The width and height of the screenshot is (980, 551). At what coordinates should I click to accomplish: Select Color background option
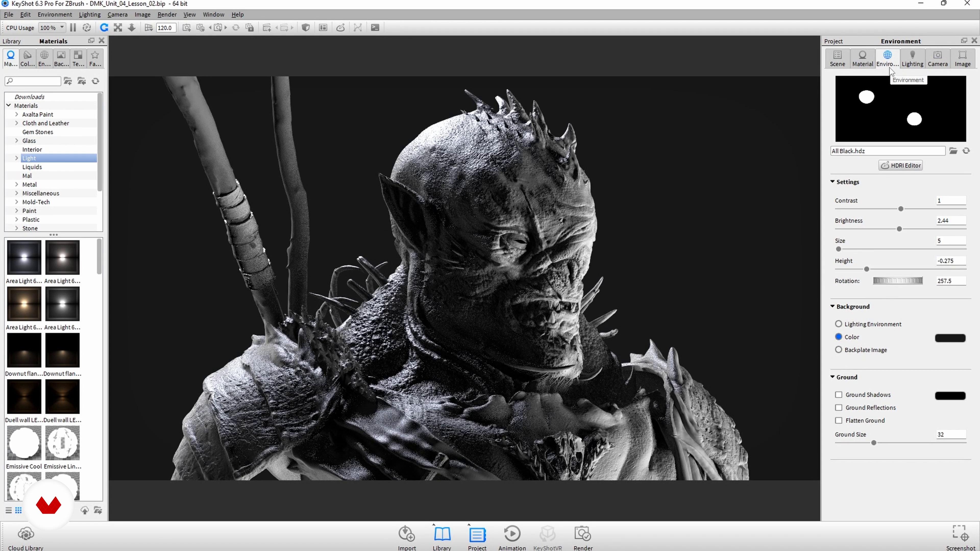tap(838, 337)
